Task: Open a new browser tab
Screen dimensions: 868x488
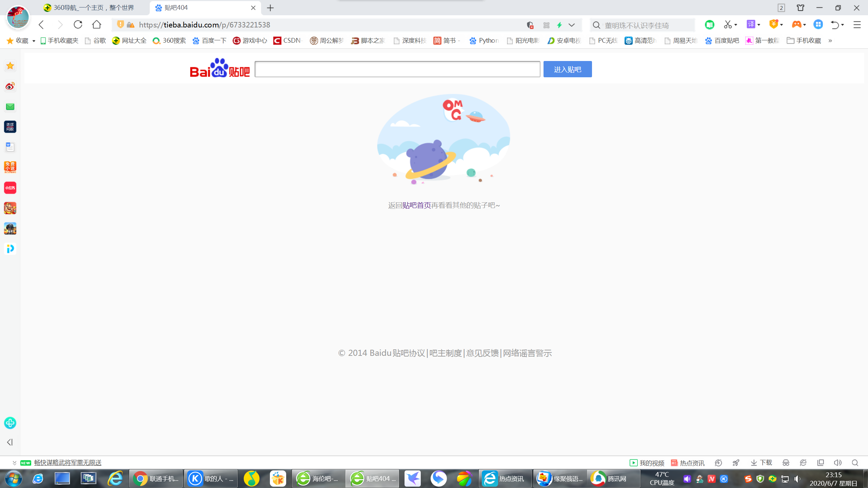Action: (x=270, y=8)
